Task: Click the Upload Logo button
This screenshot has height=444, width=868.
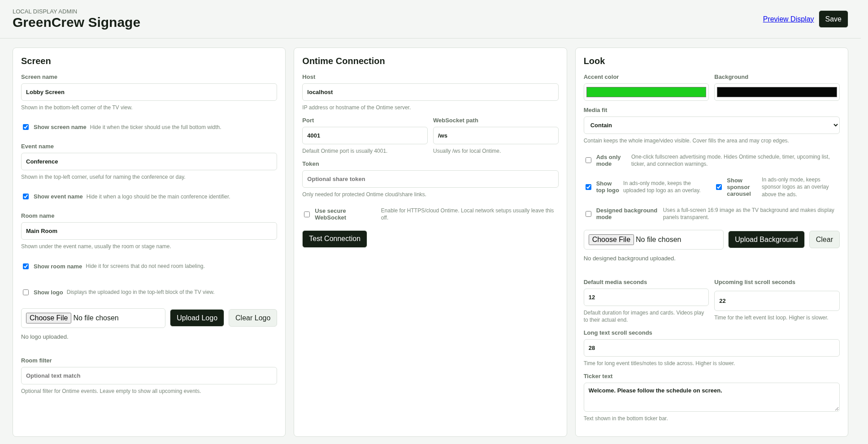Action: (x=197, y=318)
